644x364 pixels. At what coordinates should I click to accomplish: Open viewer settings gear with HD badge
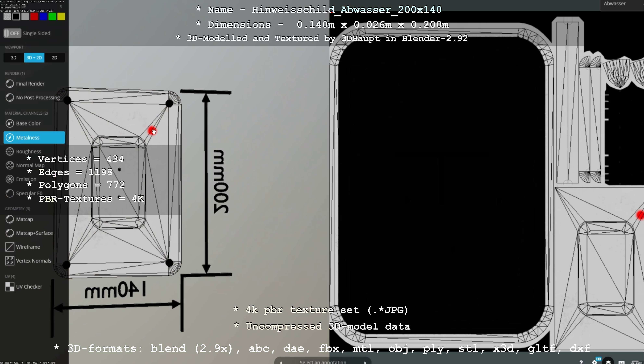pos(595,362)
